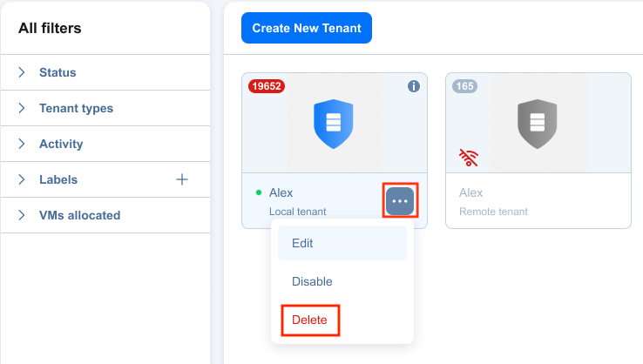Click the info icon on local tenant card
Image resolution: width=643 pixels, height=364 pixels.
pyautogui.click(x=414, y=86)
